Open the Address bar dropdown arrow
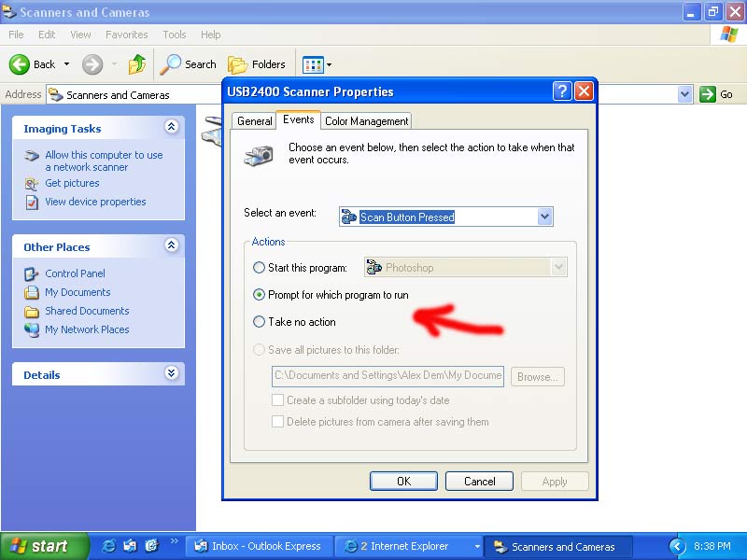Screen dimensions: 747x560 tap(684, 94)
